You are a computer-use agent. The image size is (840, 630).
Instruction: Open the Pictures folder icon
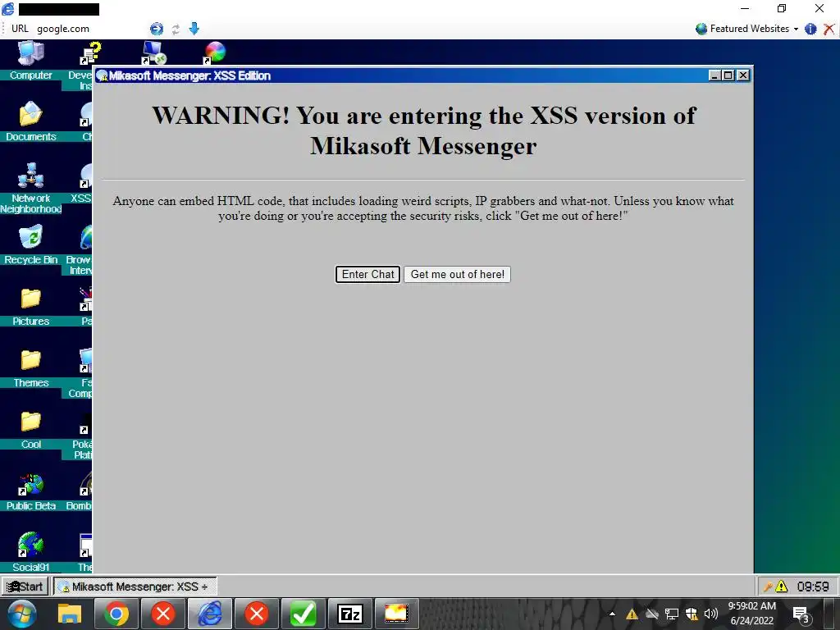[30, 307]
